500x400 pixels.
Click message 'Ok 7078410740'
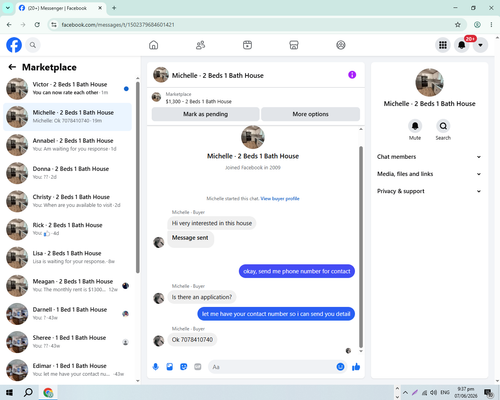(x=192, y=340)
